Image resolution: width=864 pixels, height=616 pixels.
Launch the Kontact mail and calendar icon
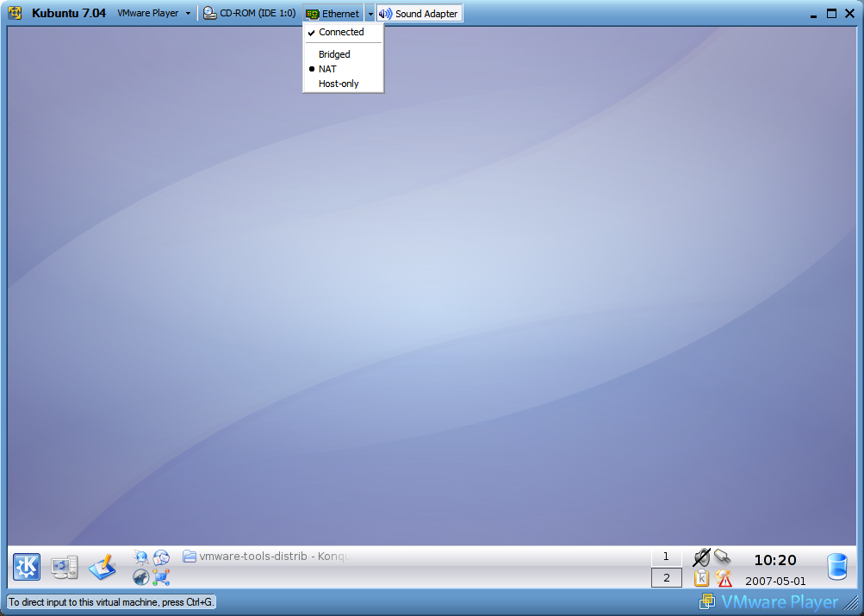[x=161, y=557]
